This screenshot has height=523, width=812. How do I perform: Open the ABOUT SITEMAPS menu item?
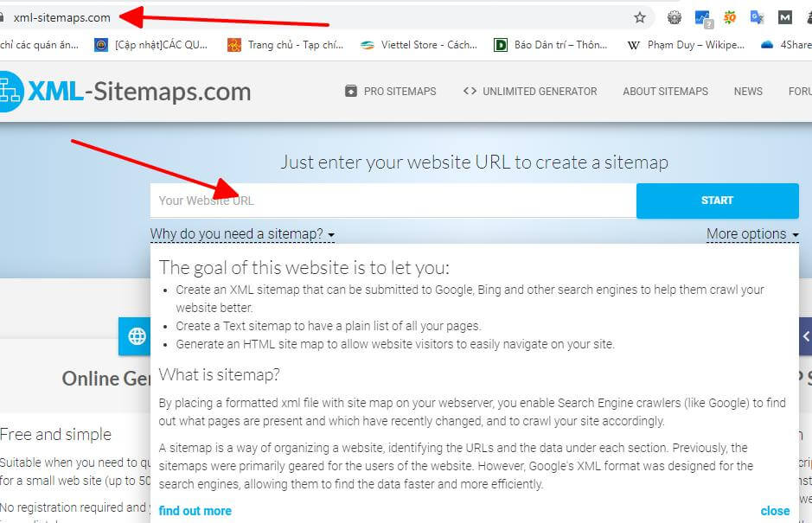pos(665,91)
